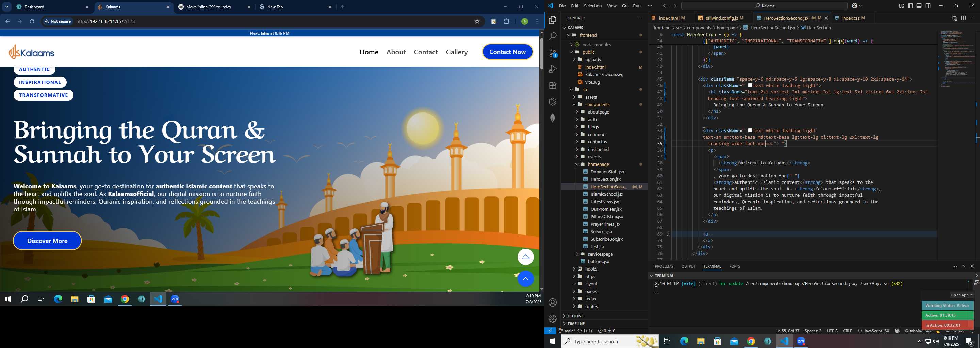
Task: Go back in Chrome browser
Action: (x=7, y=22)
